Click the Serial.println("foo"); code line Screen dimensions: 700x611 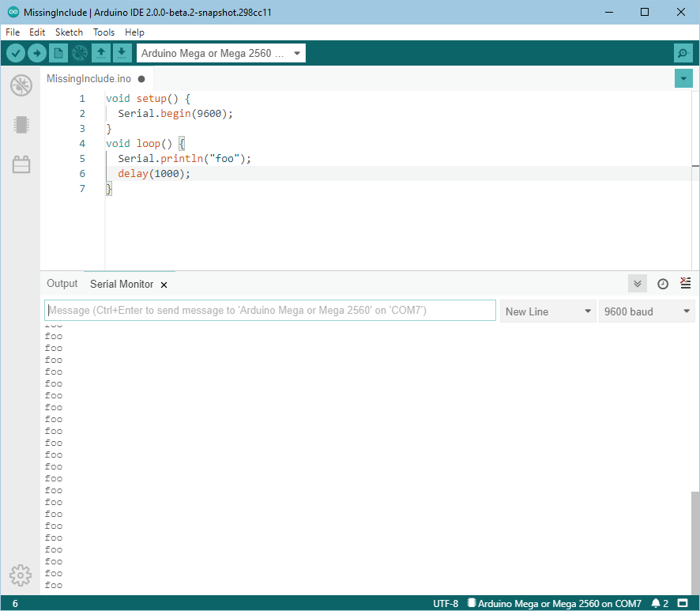pyautogui.click(x=184, y=159)
